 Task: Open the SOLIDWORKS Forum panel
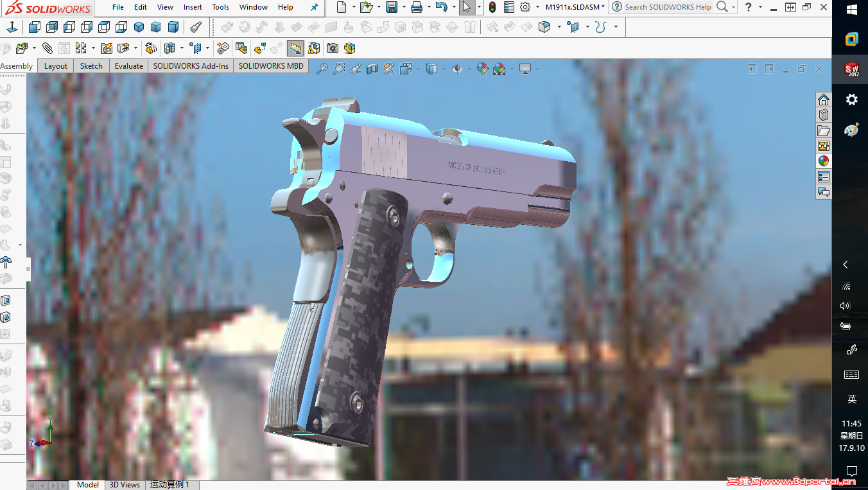click(824, 191)
